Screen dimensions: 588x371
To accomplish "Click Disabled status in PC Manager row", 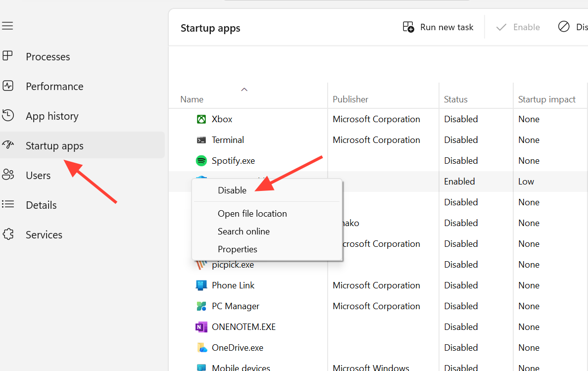I will [x=461, y=306].
